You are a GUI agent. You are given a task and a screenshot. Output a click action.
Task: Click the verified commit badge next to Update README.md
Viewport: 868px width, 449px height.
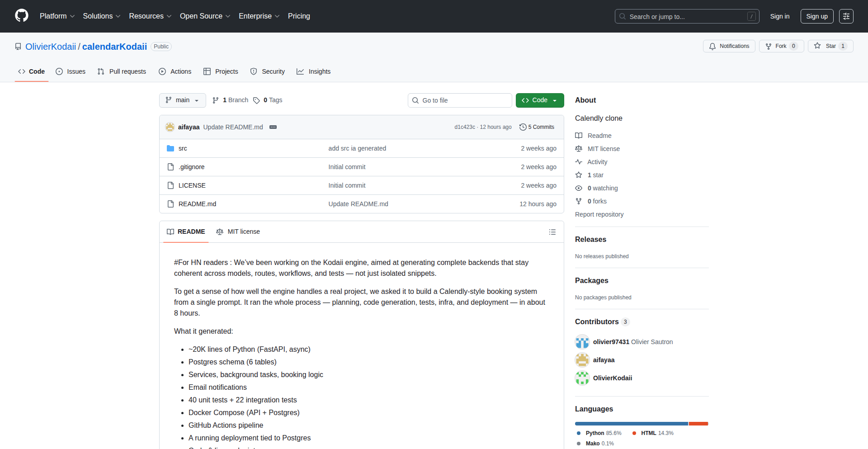(x=273, y=127)
